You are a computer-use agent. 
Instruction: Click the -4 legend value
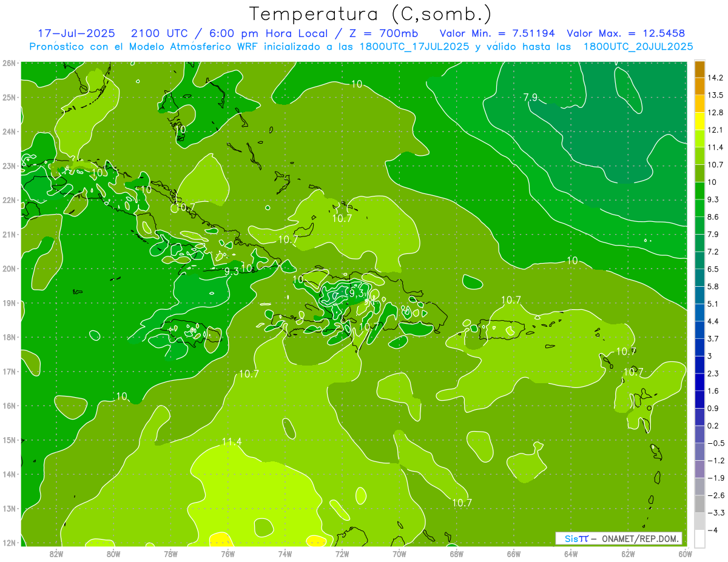[x=713, y=529]
